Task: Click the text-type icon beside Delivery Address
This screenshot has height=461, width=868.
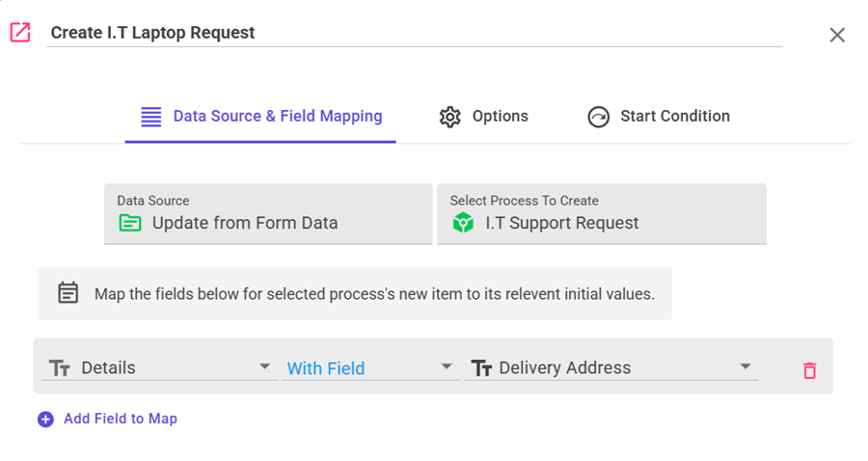Action: point(481,367)
